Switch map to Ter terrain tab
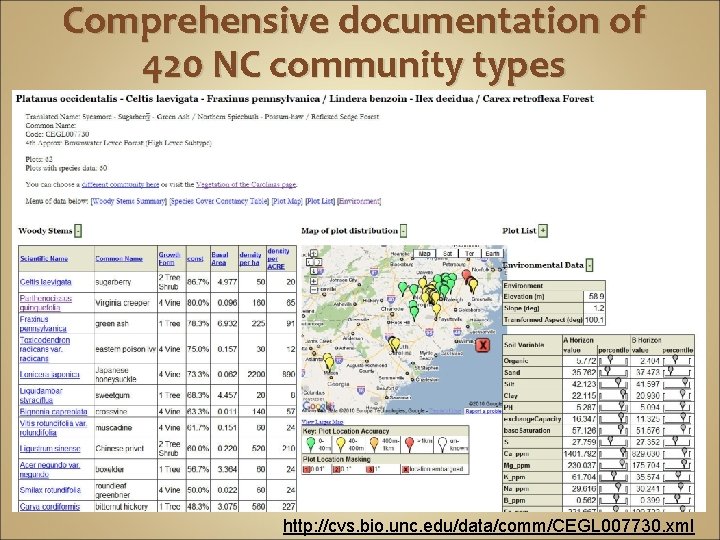Image resolution: width=720 pixels, height=540 pixels. pyautogui.click(x=469, y=253)
